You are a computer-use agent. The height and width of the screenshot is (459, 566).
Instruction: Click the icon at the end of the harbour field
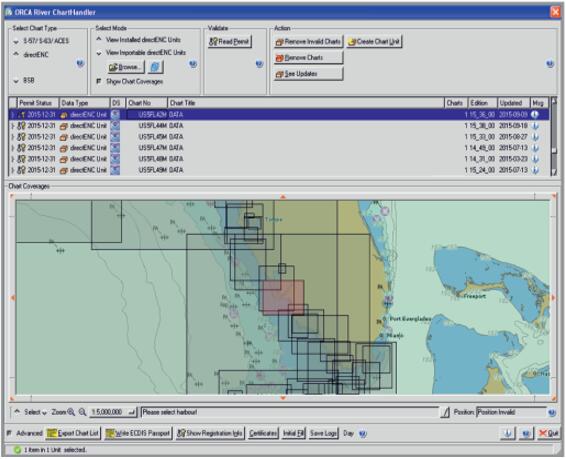[x=445, y=412]
